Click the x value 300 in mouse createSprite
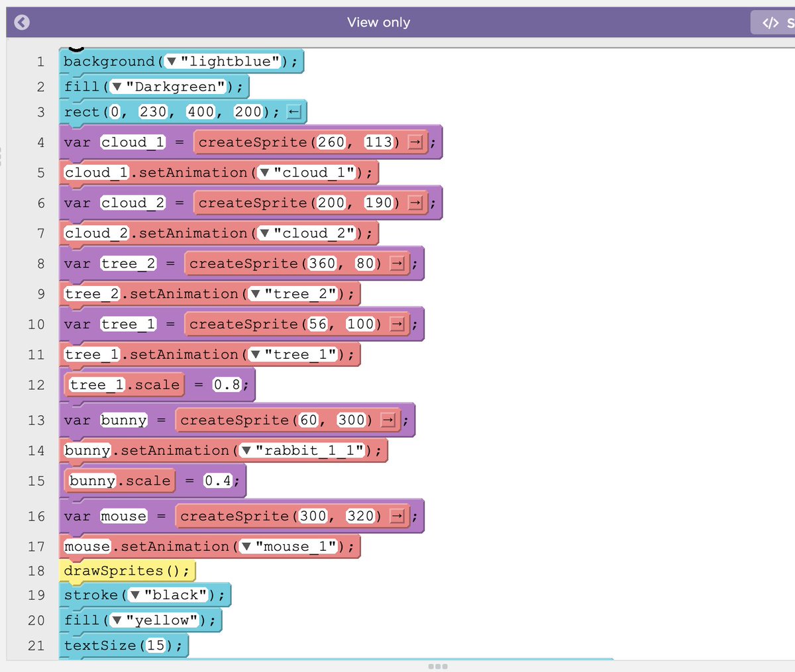The image size is (795, 672). click(313, 516)
